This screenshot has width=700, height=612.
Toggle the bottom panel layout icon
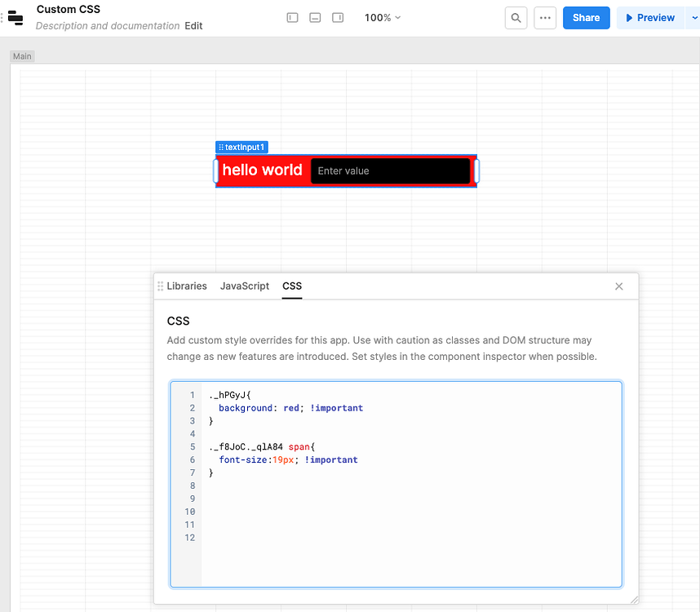(315, 16)
